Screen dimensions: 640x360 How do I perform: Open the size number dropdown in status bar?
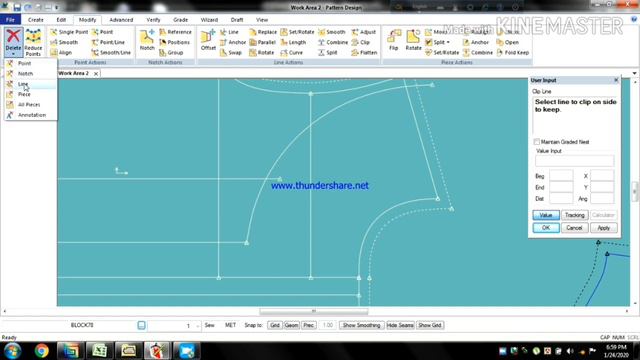198,326
